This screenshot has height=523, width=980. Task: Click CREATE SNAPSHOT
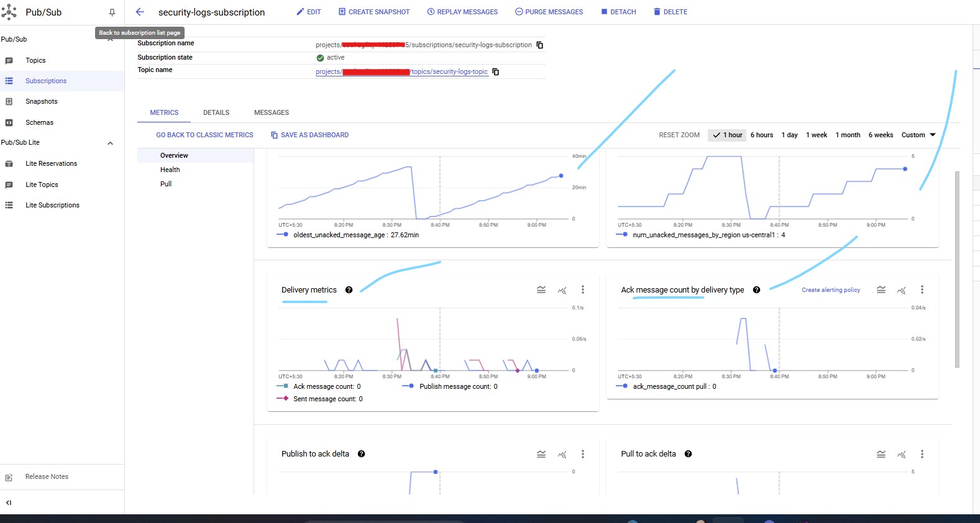pos(374,12)
